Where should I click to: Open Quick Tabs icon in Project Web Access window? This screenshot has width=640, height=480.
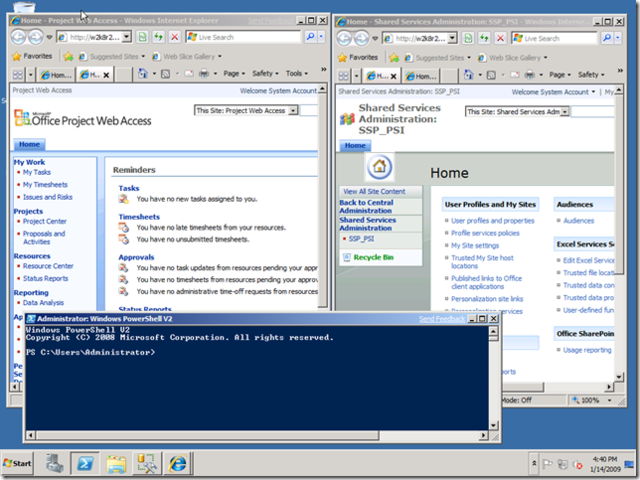pos(18,75)
